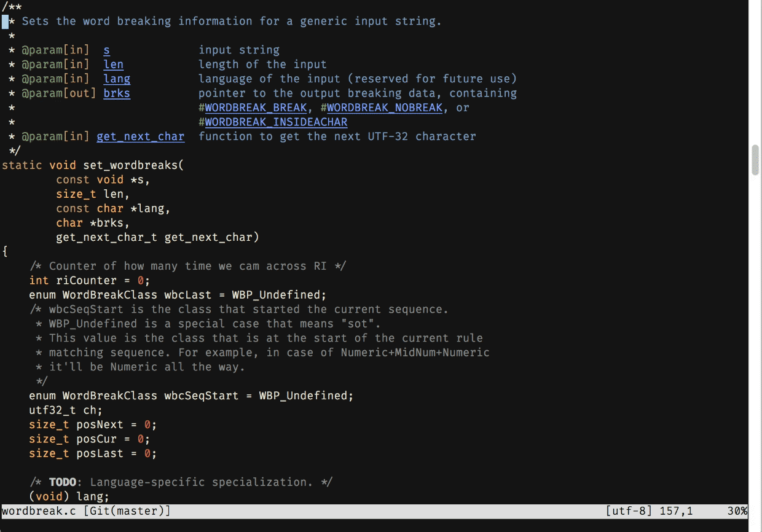
Task: Open the WORDBREAK_BREAK reference
Action: [255, 108]
